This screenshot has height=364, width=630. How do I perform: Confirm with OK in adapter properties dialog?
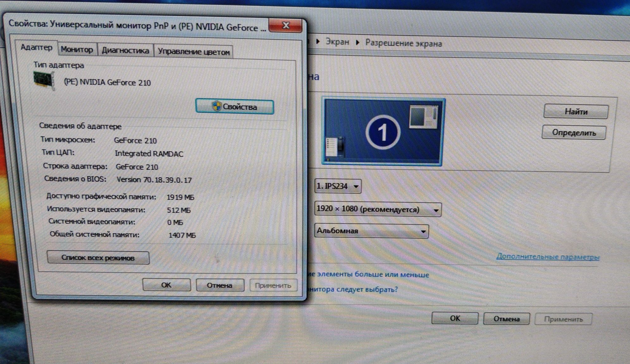[x=166, y=285]
